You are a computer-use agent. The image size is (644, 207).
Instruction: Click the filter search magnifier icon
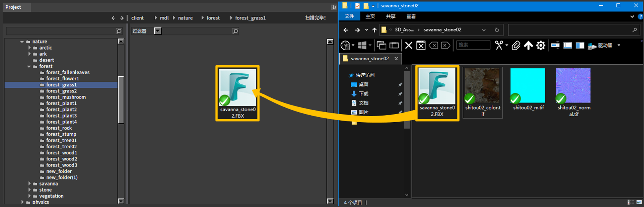[x=235, y=31]
